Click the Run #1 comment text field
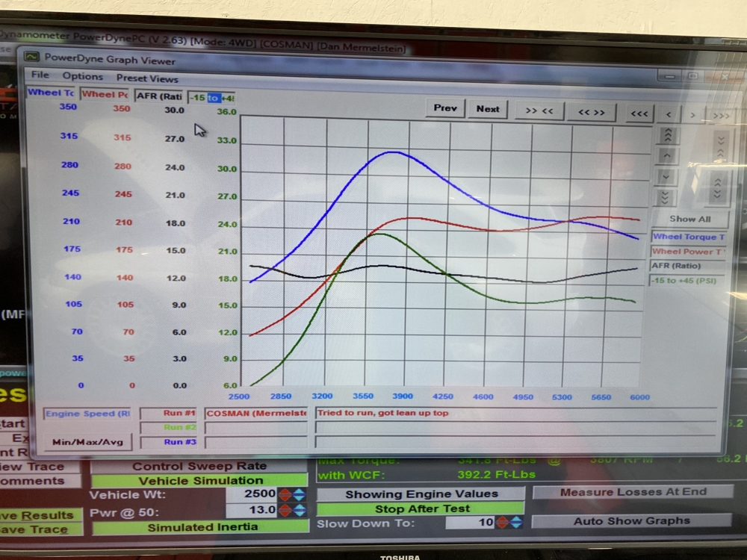This screenshot has width=747, height=560. click(x=515, y=413)
